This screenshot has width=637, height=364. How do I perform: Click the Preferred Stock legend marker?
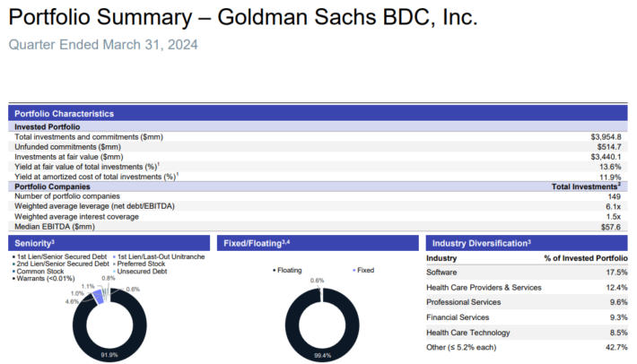(115, 264)
